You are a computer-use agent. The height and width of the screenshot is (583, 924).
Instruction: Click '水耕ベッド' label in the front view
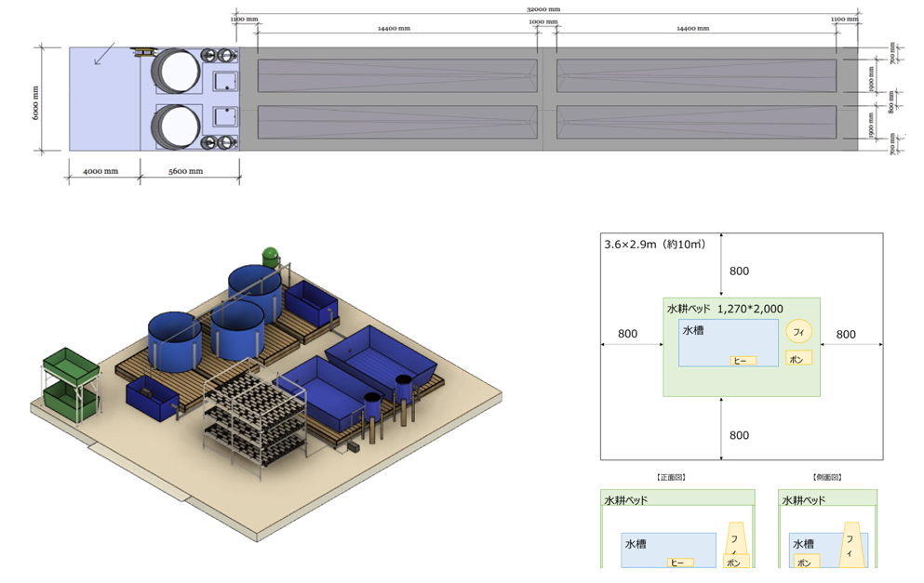coord(626,500)
